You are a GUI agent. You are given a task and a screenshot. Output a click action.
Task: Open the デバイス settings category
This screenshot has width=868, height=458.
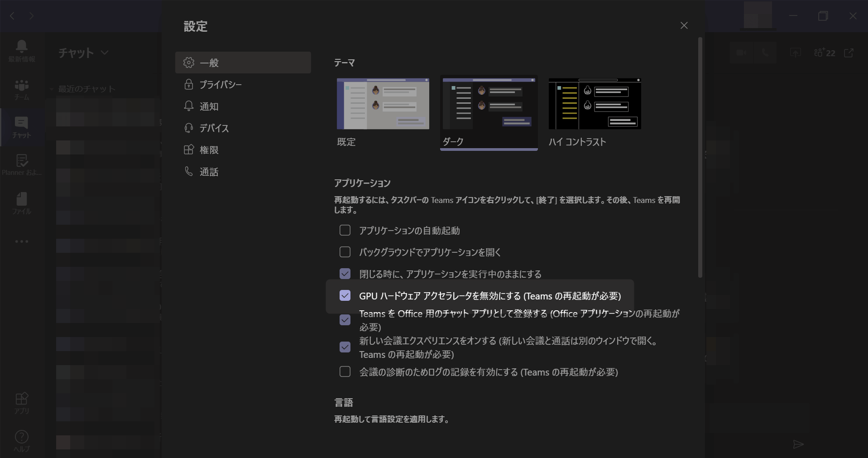coord(243,128)
